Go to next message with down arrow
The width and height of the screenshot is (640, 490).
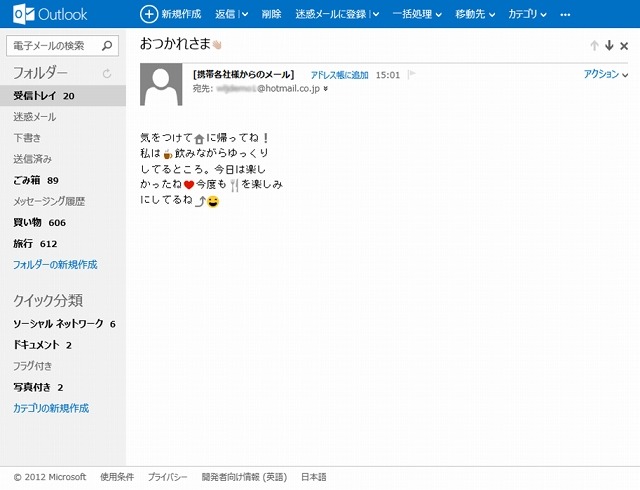point(609,46)
